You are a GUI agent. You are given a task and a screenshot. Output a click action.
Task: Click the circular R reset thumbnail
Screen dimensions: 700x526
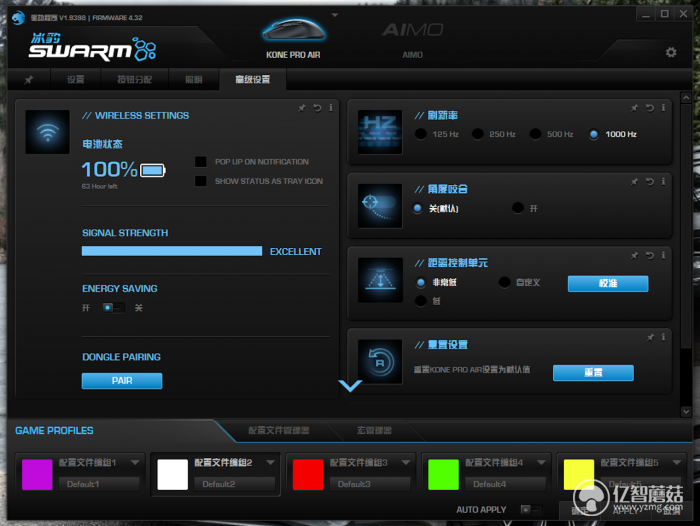tap(380, 362)
